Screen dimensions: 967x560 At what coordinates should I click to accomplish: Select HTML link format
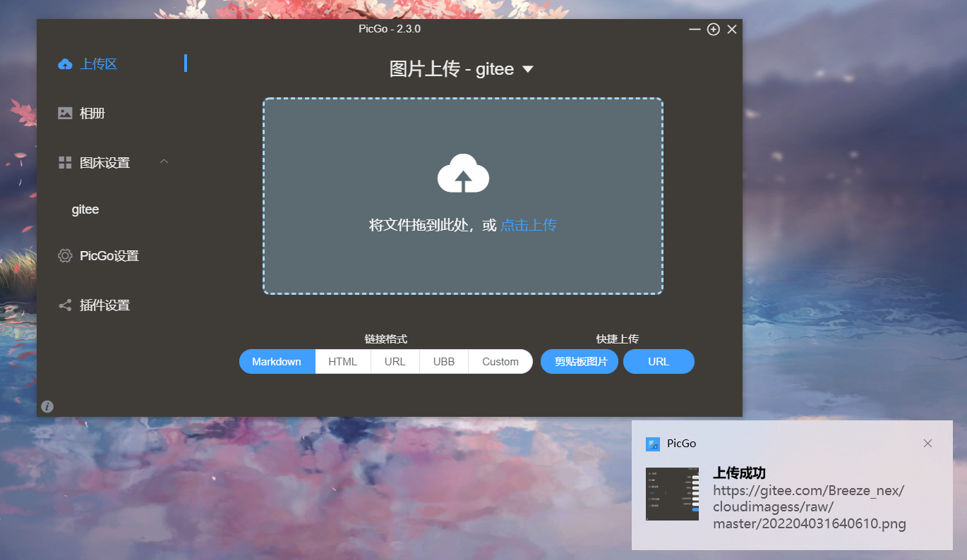coord(343,362)
